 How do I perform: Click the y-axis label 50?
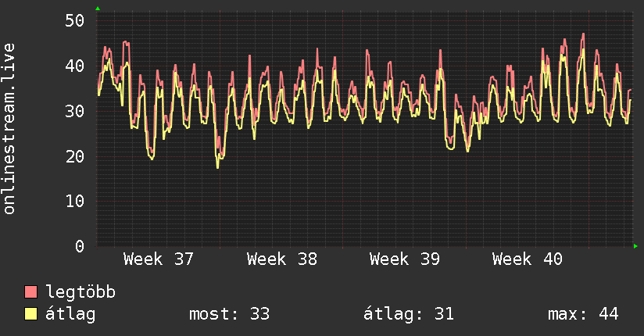(x=75, y=20)
